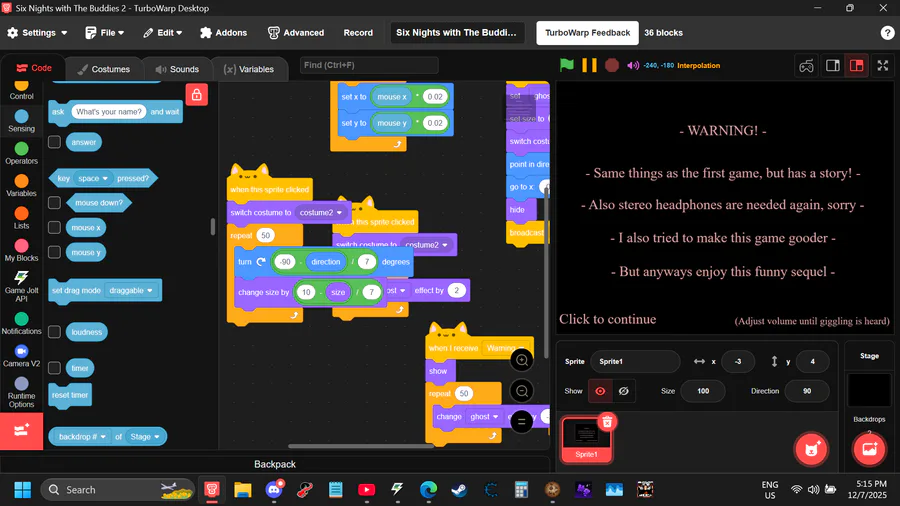Click the red lock icon in palette
The width and height of the screenshot is (900, 506).
pos(196,95)
